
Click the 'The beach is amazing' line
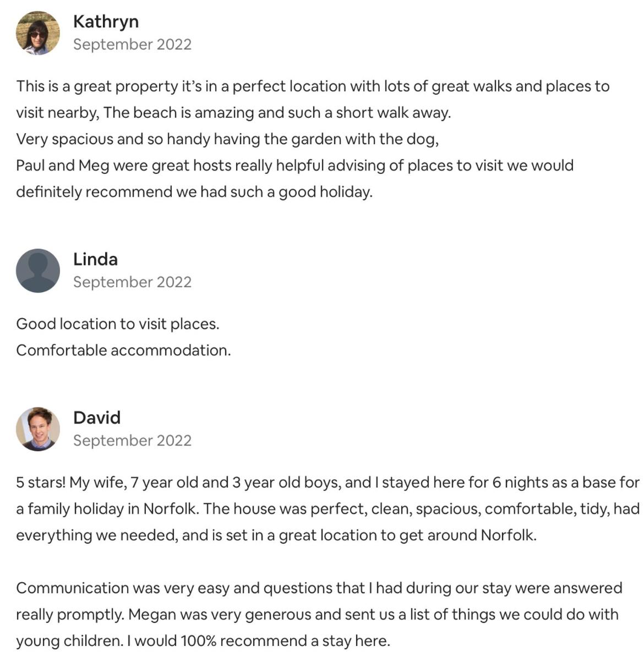(x=233, y=113)
